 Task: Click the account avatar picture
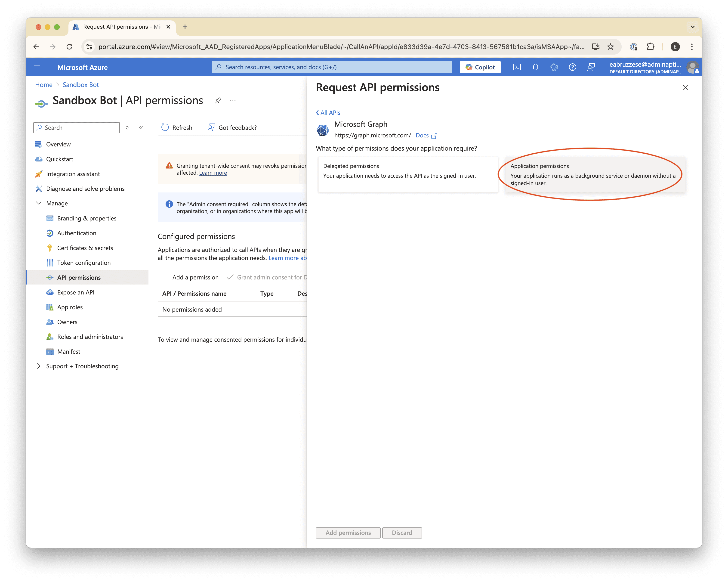693,67
